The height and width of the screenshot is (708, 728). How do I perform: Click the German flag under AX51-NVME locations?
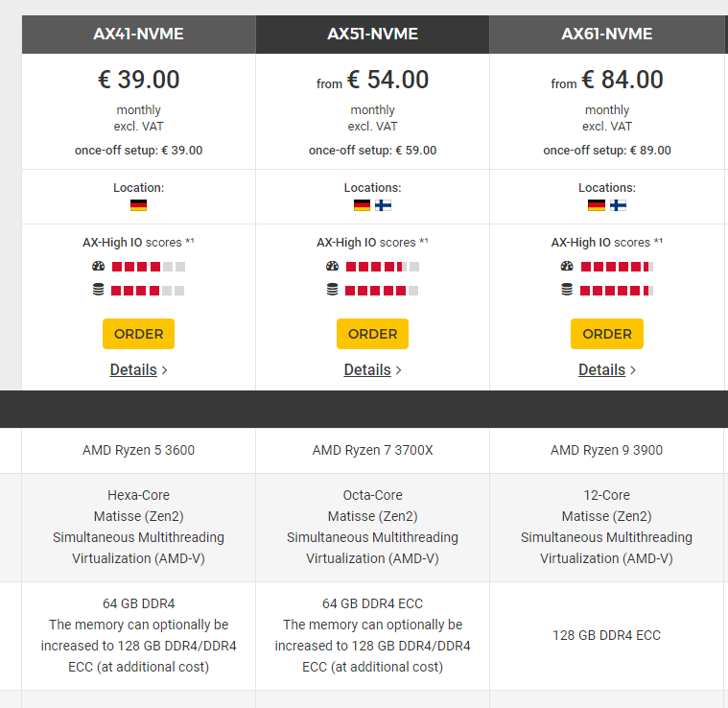click(x=362, y=205)
